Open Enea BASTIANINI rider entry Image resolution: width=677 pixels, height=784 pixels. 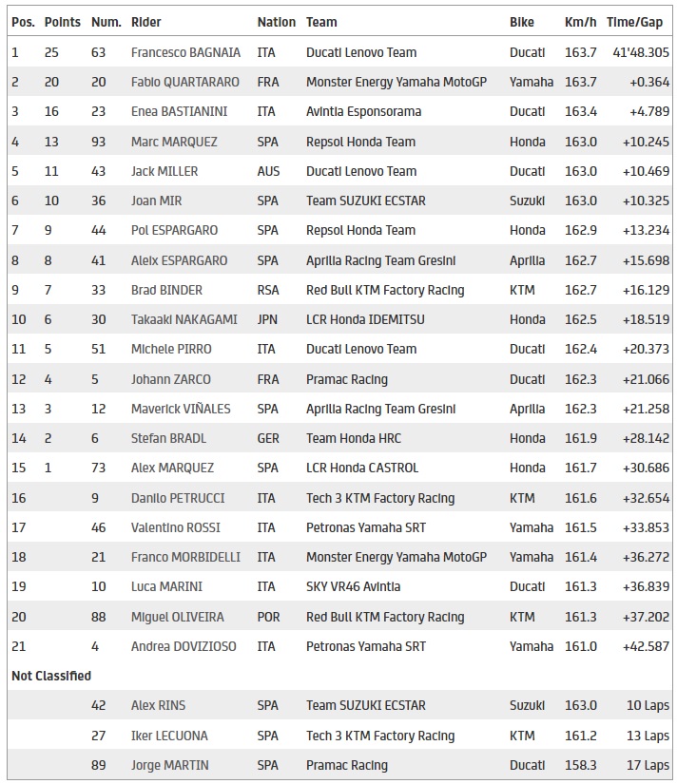[179, 111]
